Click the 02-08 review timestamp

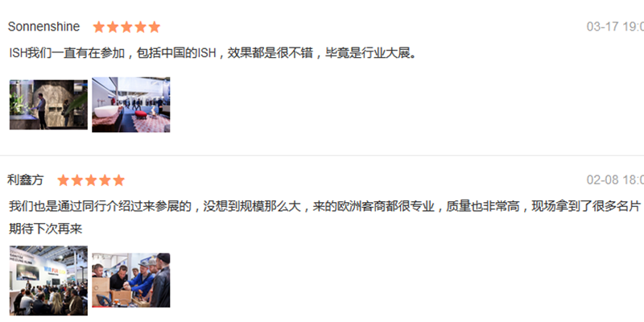615,180
